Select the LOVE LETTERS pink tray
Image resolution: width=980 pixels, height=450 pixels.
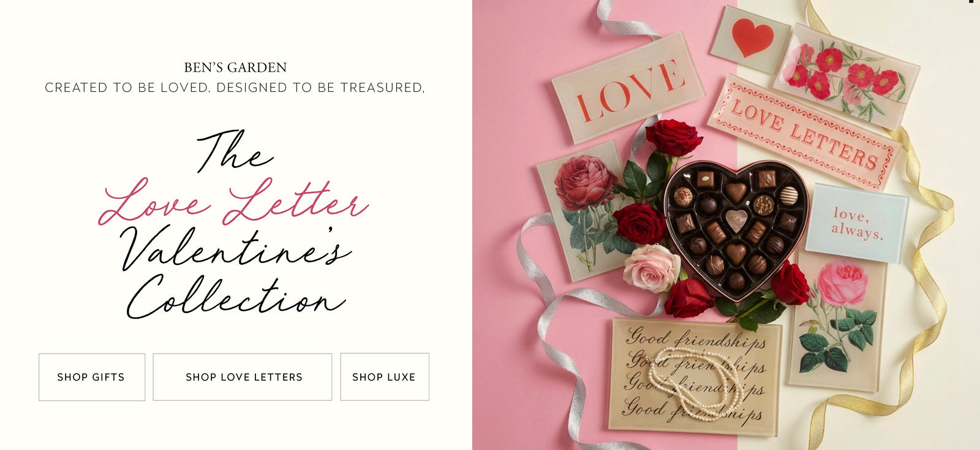click(804, 131)
